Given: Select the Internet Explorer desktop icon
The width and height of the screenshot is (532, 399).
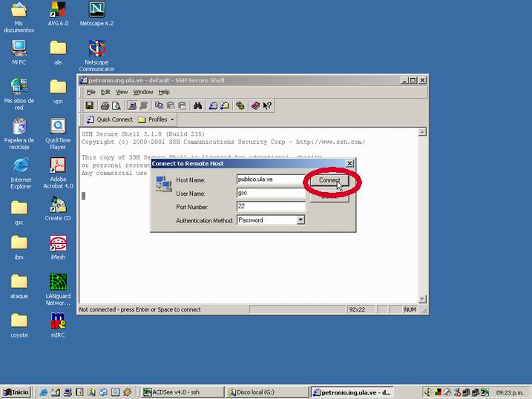Looking at the screenshot, I should [x=20, y=174].
